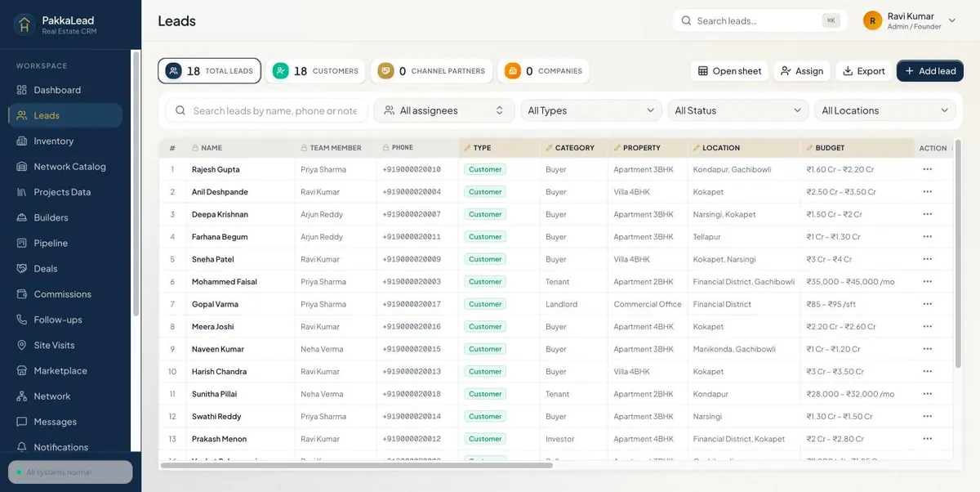Click the All systems normal status indicator
This screenshot has width=980, height=492.
click(70, 472)
